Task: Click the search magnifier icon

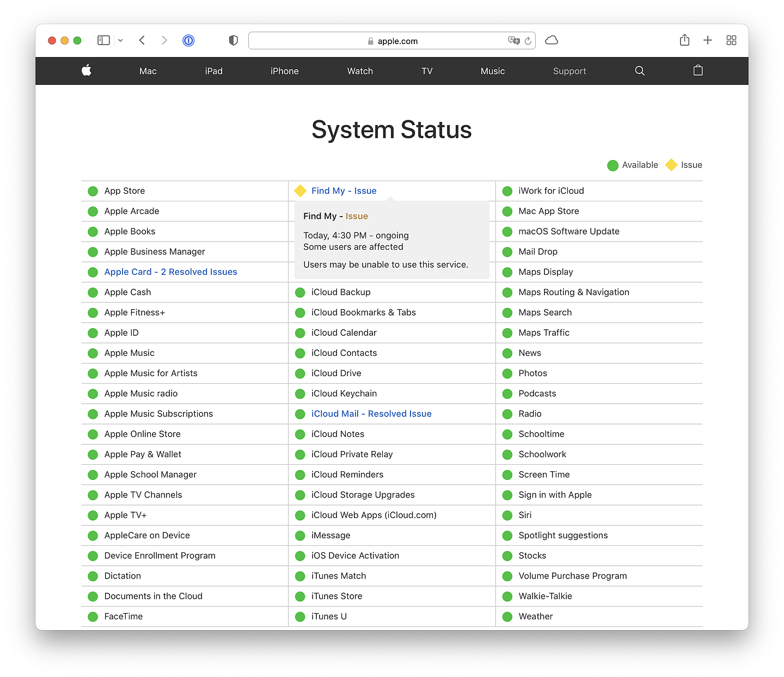Action: point(640,71)
